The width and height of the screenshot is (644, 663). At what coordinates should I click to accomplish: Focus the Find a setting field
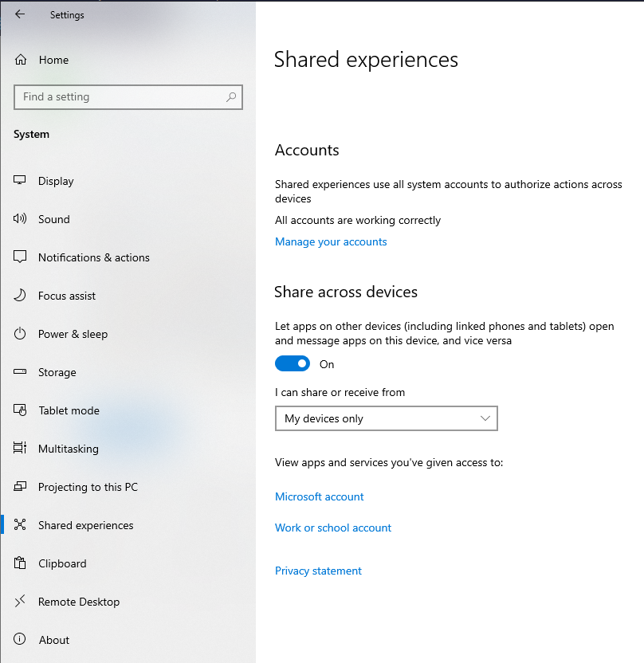(128, 97)
